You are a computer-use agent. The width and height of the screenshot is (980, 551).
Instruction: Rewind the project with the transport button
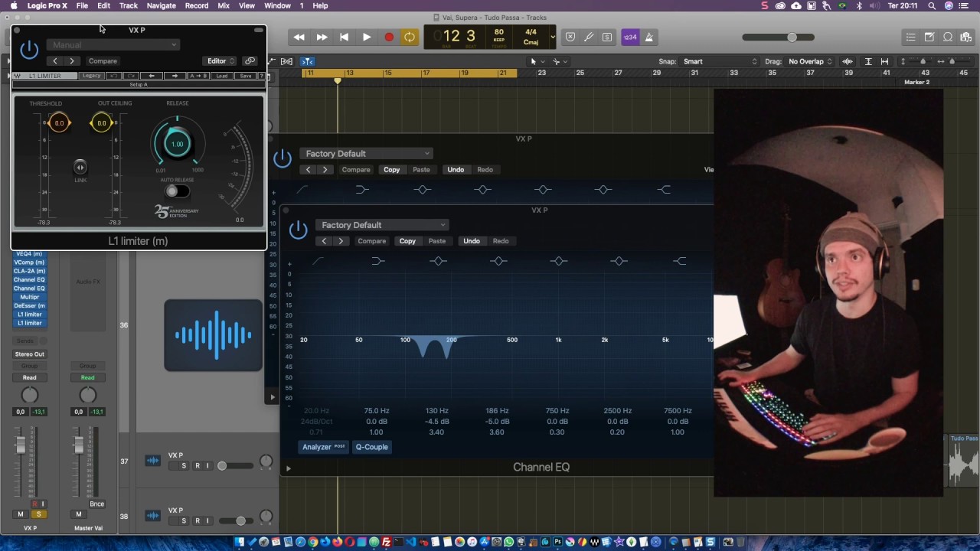[299, 37]
